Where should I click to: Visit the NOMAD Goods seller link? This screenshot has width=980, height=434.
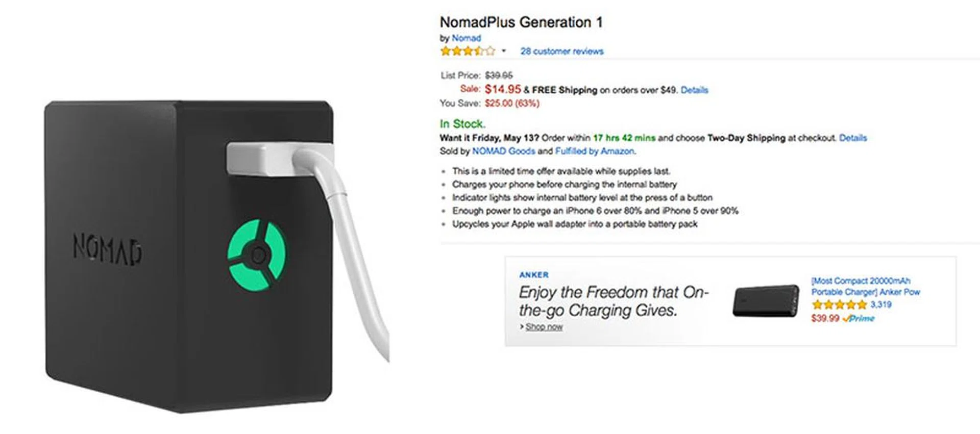tap(503, 151)
